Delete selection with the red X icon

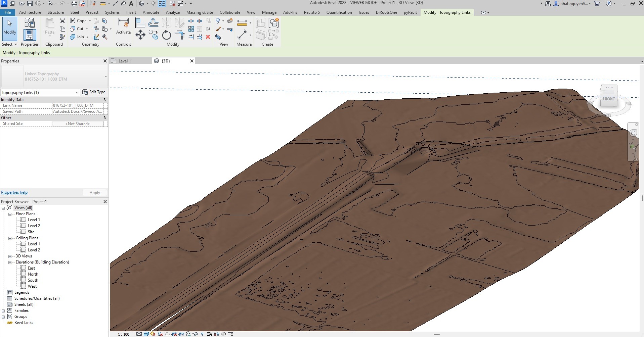(208, 37)
